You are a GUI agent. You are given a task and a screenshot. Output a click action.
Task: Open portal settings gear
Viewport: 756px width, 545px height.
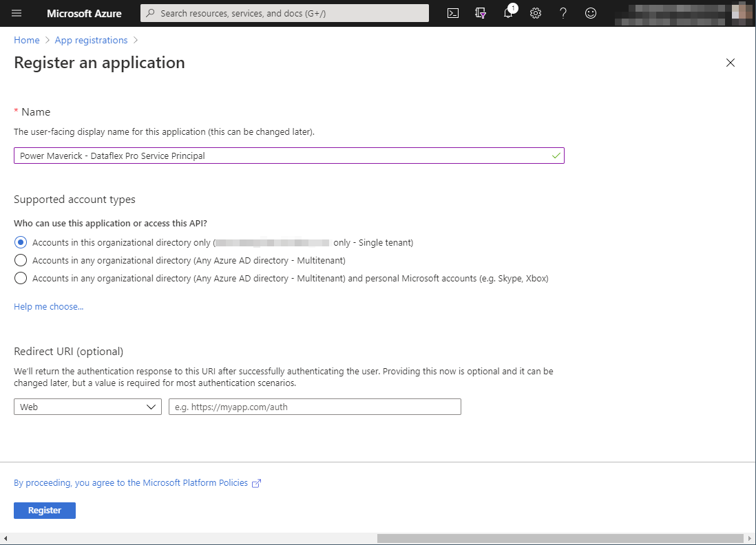pos(536,13)
